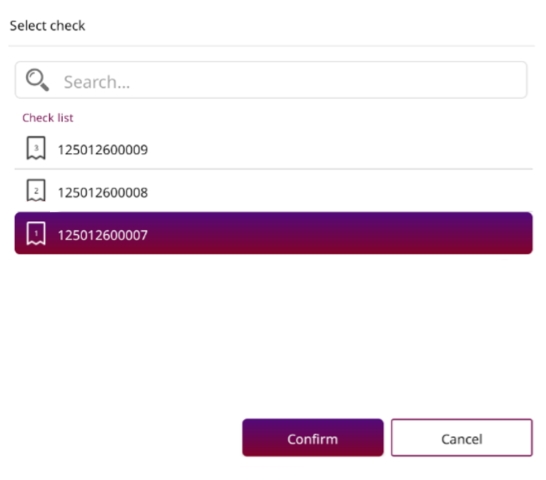The width and height of the screenshot is (546, 480).
Task: Click the Search placeholder text
Action: pyautogui.click(x=97, y=82)
